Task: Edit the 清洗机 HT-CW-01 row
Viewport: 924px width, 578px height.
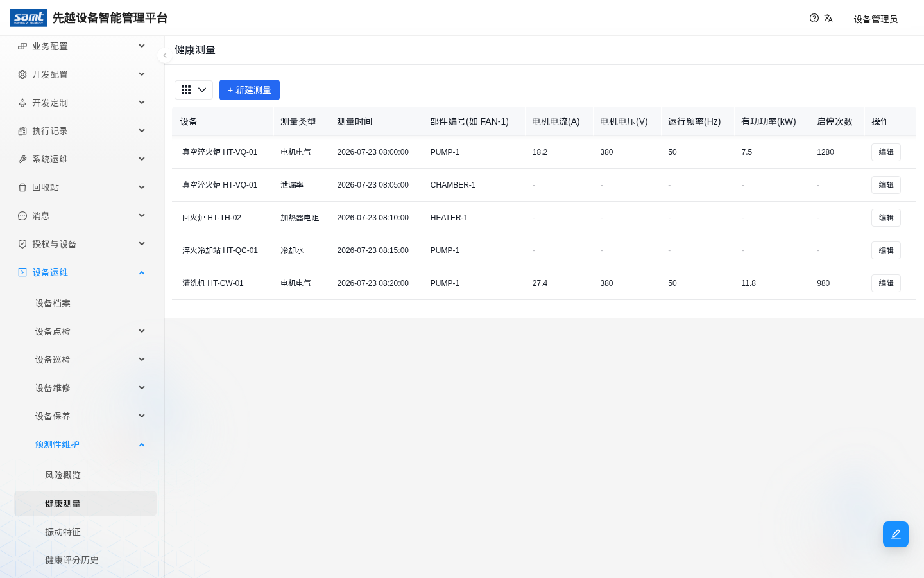Action: click(x=886, y=283)
